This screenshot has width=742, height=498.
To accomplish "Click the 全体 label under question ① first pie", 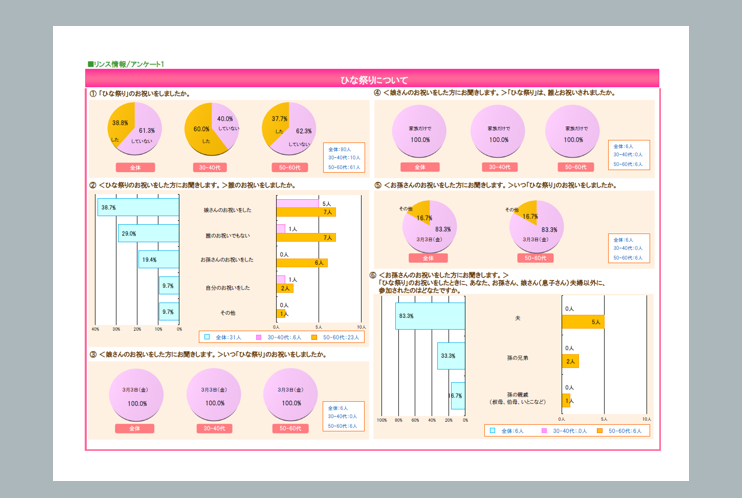I will click(135, 168).
